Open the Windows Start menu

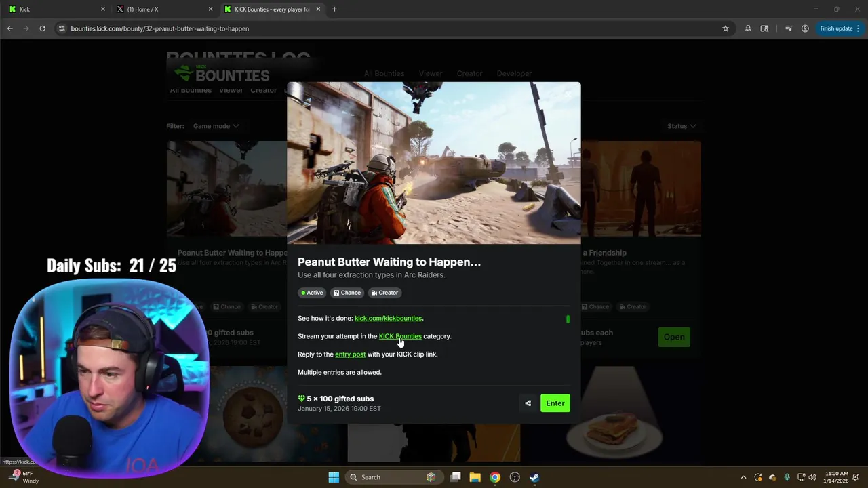click(x=334, y=477)
